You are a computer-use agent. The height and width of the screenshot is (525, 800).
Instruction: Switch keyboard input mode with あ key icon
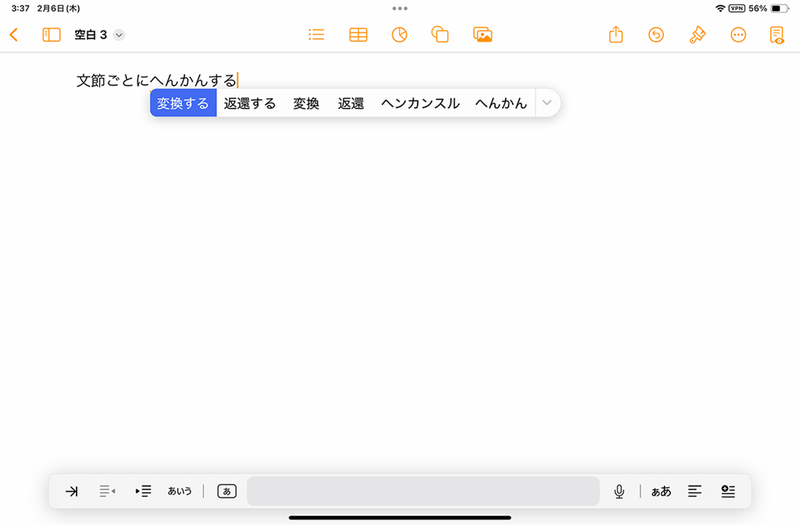point(227,491)
